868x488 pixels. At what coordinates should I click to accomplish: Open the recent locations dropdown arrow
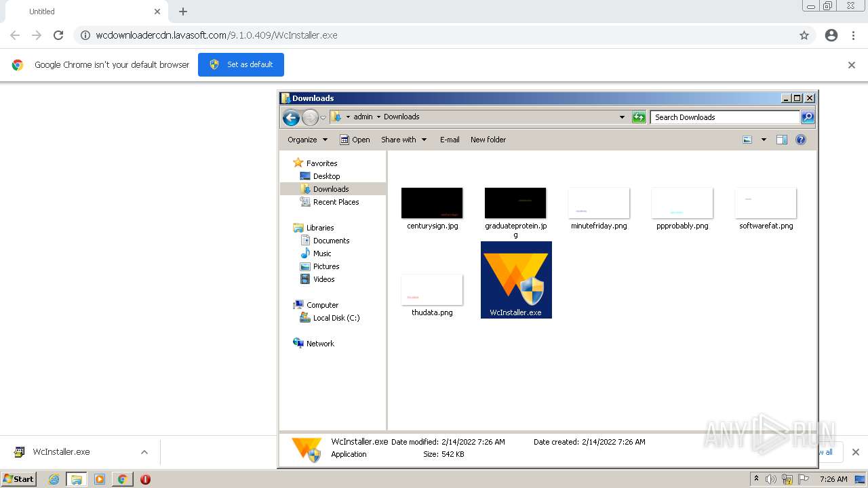323,117
